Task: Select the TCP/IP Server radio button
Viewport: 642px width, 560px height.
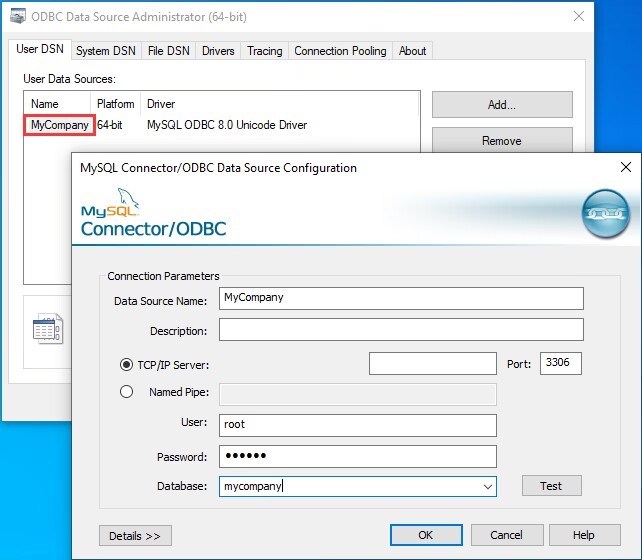Action: point(127,364)
